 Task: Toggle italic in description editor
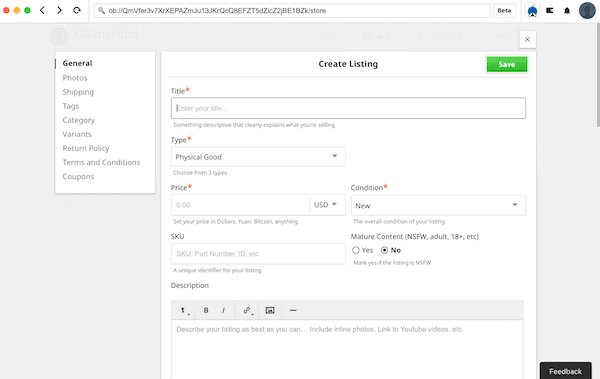point(223,310)
